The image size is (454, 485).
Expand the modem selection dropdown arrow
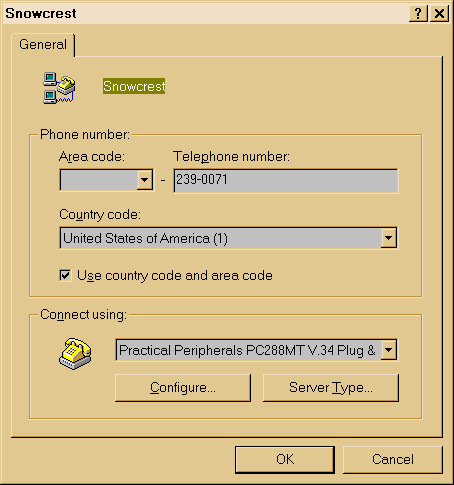389,350
